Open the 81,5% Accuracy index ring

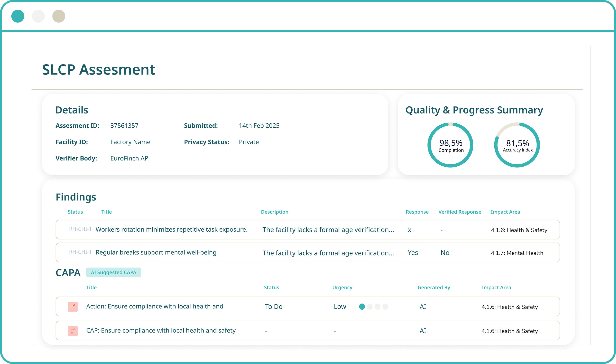(517, 145)
